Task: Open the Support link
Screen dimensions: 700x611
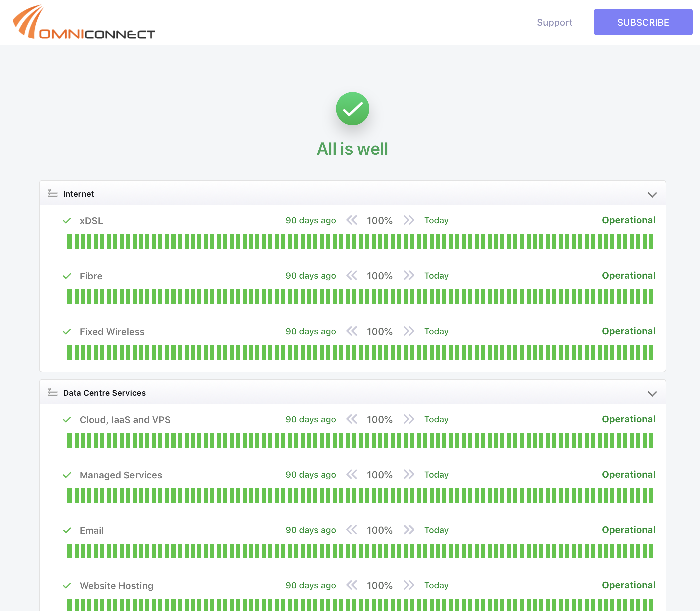Action: pos(554,22)
